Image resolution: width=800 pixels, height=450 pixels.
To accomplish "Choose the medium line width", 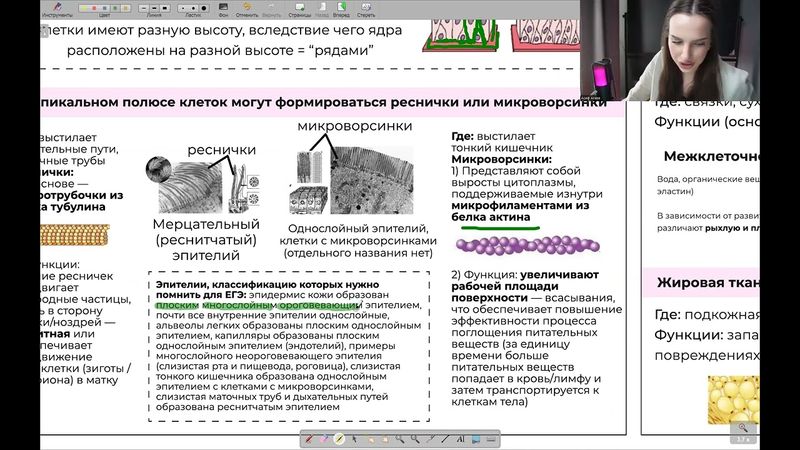I will coord(154,8).
